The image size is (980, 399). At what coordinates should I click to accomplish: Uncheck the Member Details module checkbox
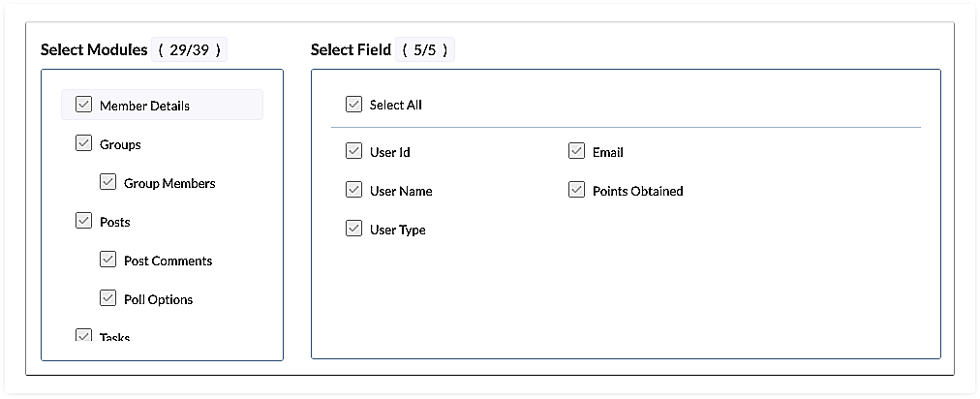pos(83,105)
